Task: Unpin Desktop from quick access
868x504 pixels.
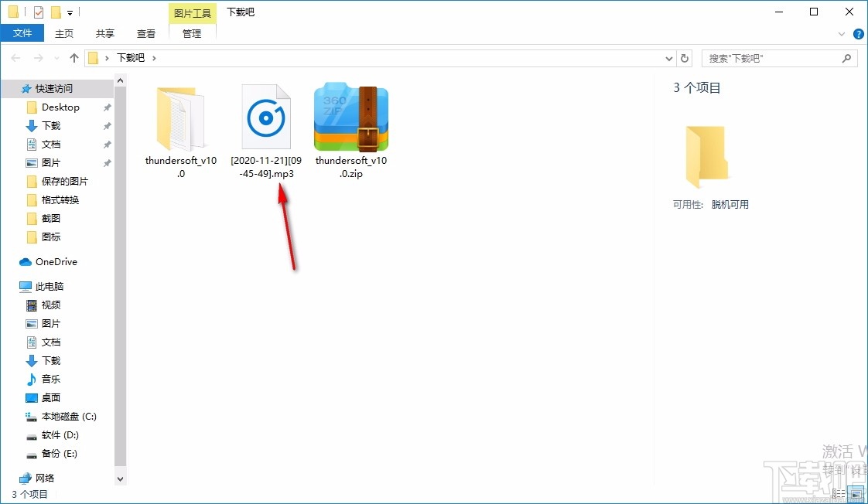Action: point(107,107)
